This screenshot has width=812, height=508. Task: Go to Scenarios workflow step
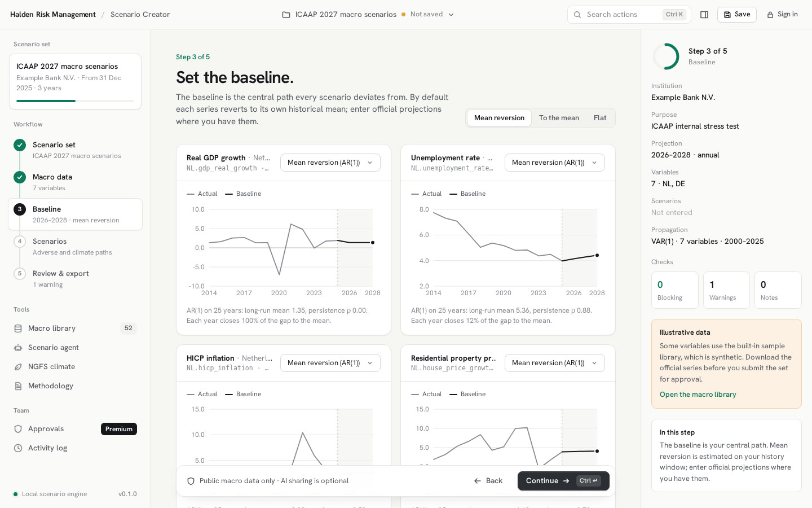76,247
